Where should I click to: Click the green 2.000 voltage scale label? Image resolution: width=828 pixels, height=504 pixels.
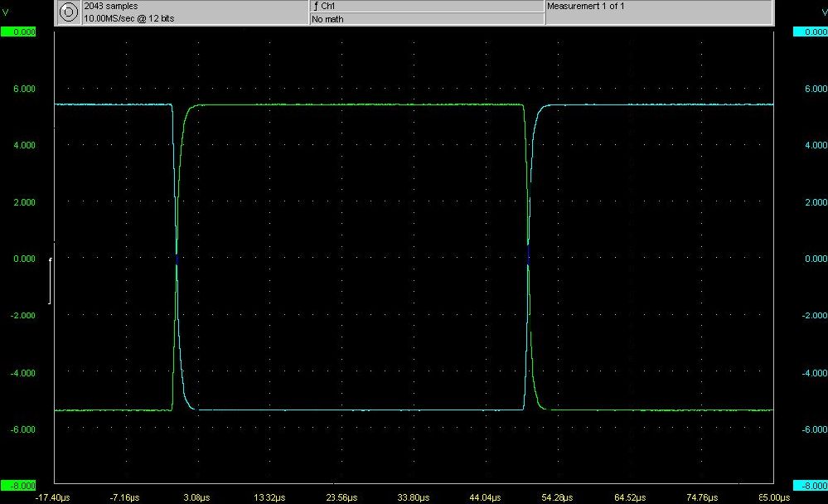pyautogui.click(x=24, y=202)
